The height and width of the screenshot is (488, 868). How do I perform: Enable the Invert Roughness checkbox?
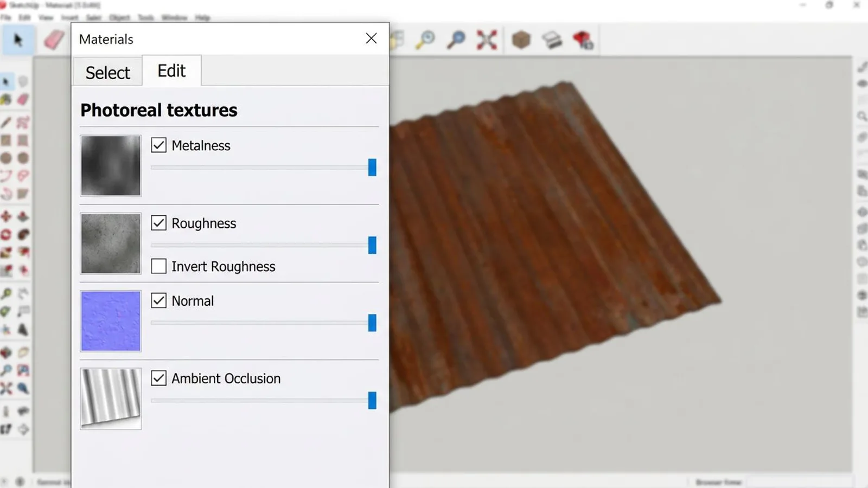[158, 266]
